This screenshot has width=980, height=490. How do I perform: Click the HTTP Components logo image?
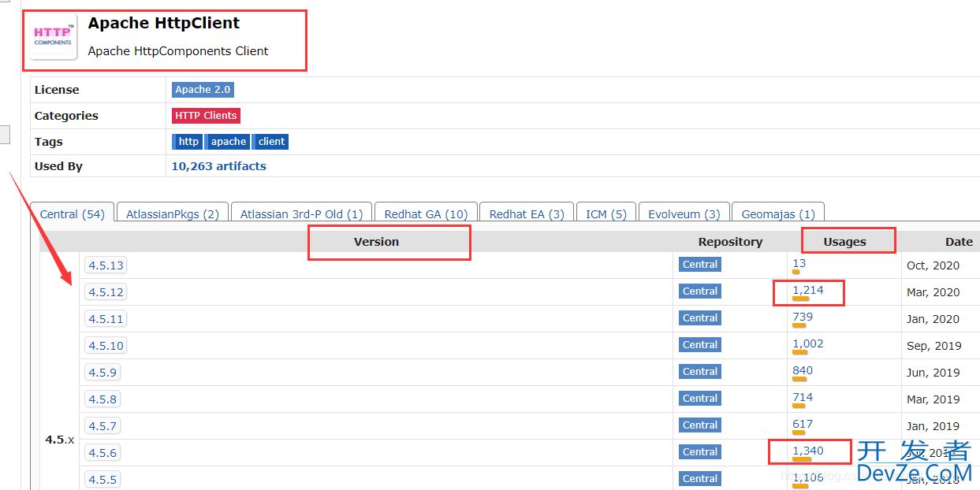(x=54, y=37)
